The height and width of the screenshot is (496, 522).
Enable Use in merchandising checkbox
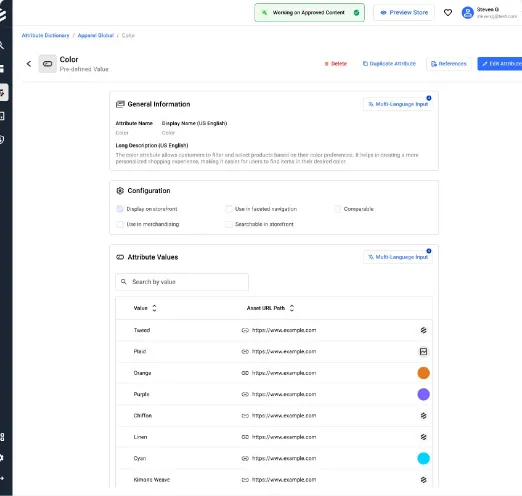pos(120,224)
